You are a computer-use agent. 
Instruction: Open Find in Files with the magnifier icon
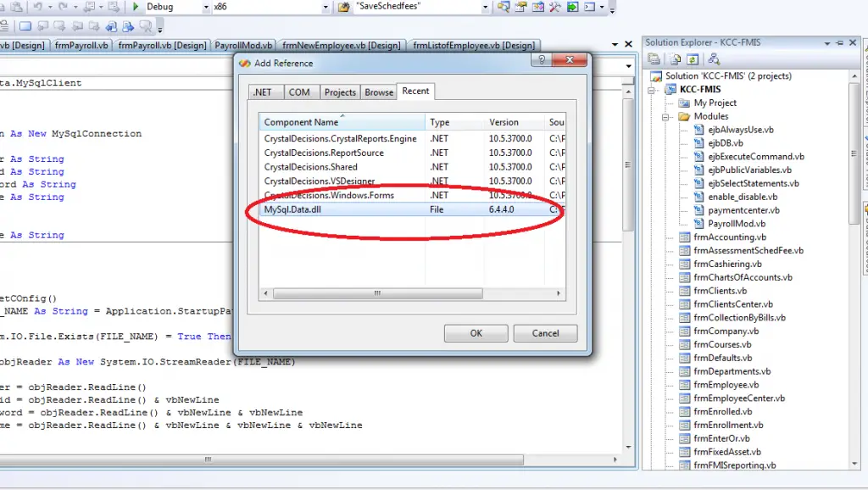point(504,7)
